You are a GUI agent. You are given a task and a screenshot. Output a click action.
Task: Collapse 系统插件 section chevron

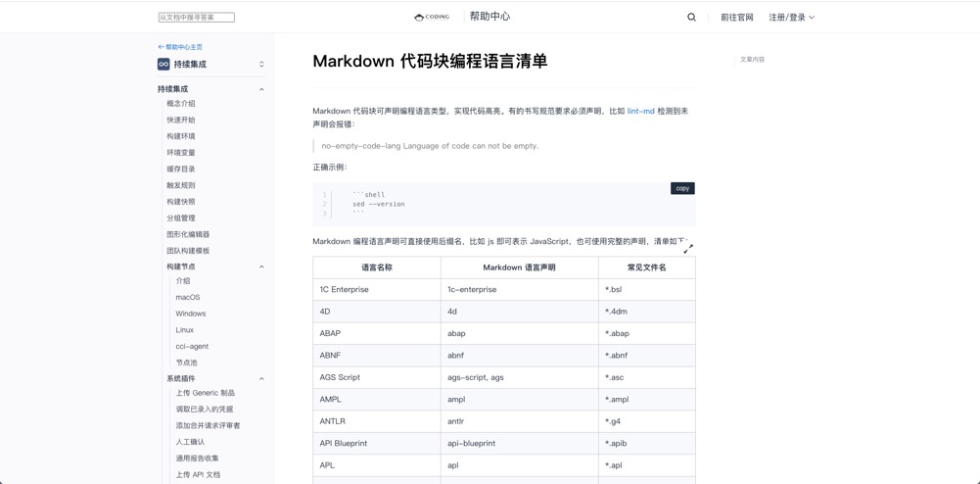pyautogui.click(x=261, y=379)
